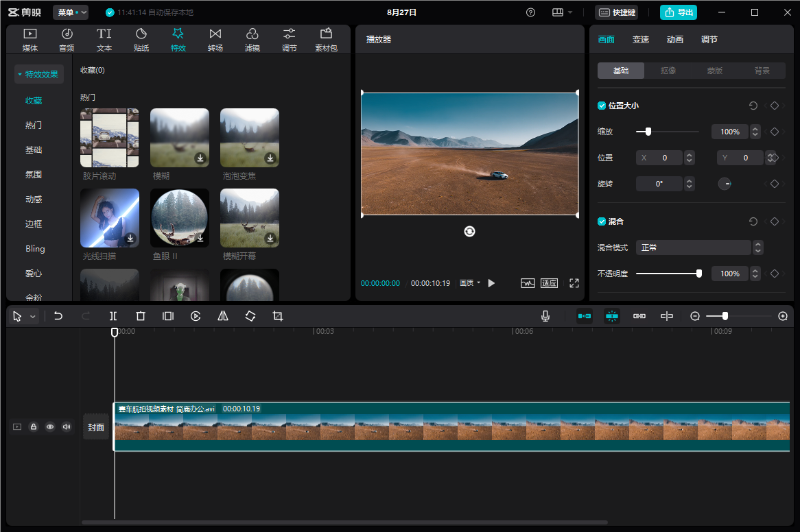Click the zoom in timeline plus icon
The width and height of the screenshot is (800, 532).
tap(783, 316)
